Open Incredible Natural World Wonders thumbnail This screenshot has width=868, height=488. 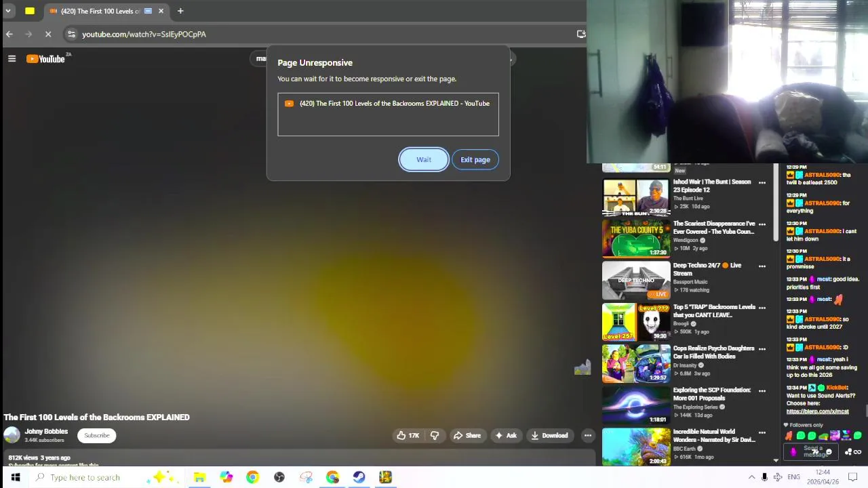[x=636, y=446]
